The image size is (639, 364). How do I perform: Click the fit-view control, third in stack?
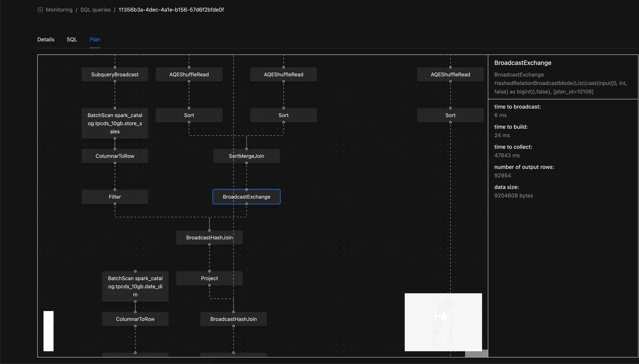pos(49,336)
